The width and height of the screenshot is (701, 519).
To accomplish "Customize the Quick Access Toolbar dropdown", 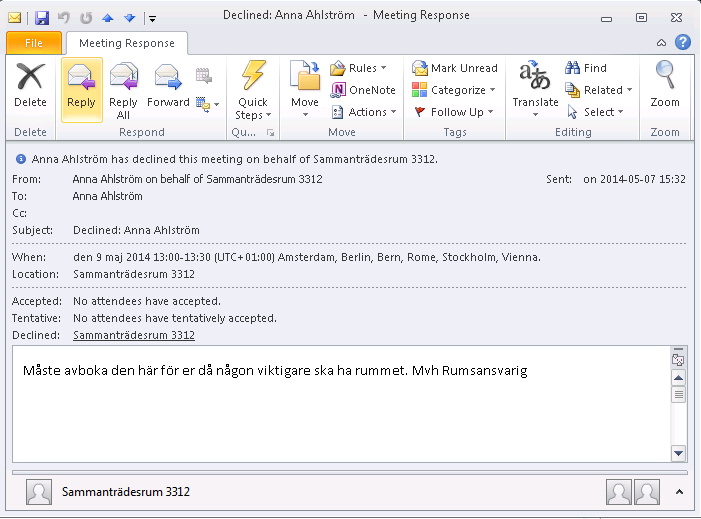I will (x=152, y=19).
